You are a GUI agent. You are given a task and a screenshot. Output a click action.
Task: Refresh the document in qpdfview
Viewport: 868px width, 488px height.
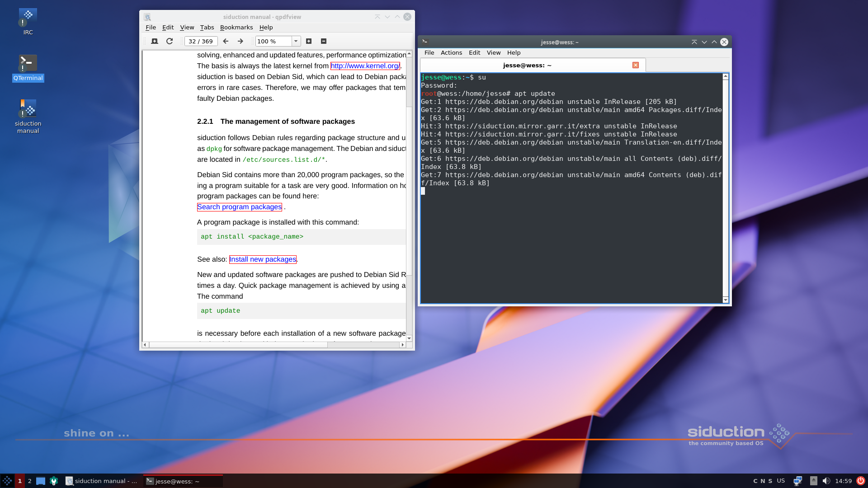click(170, 41)
